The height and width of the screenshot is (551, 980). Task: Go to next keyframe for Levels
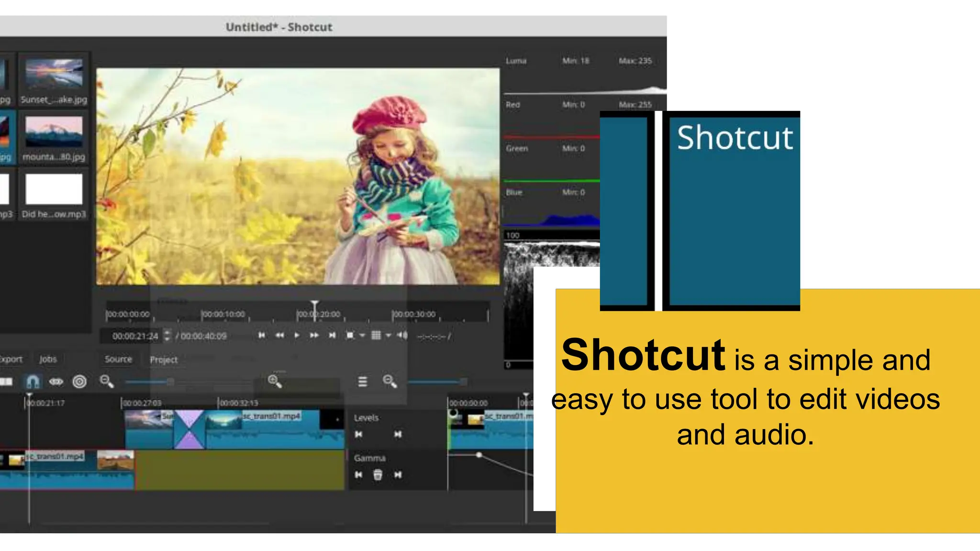[x=398, y=434]
